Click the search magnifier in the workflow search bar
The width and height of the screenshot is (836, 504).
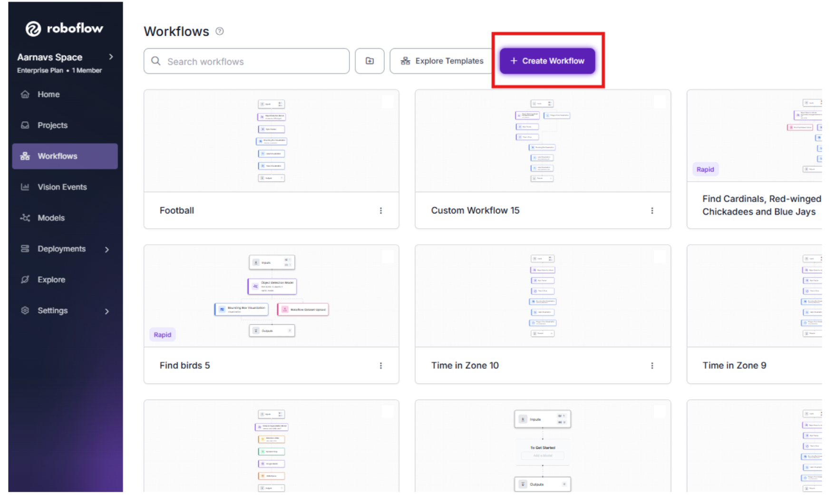[x=156, y=61]
